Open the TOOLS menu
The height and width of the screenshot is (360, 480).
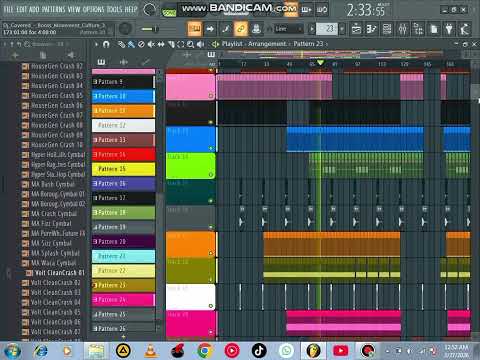pyautogui.click(x=114, y=9)
